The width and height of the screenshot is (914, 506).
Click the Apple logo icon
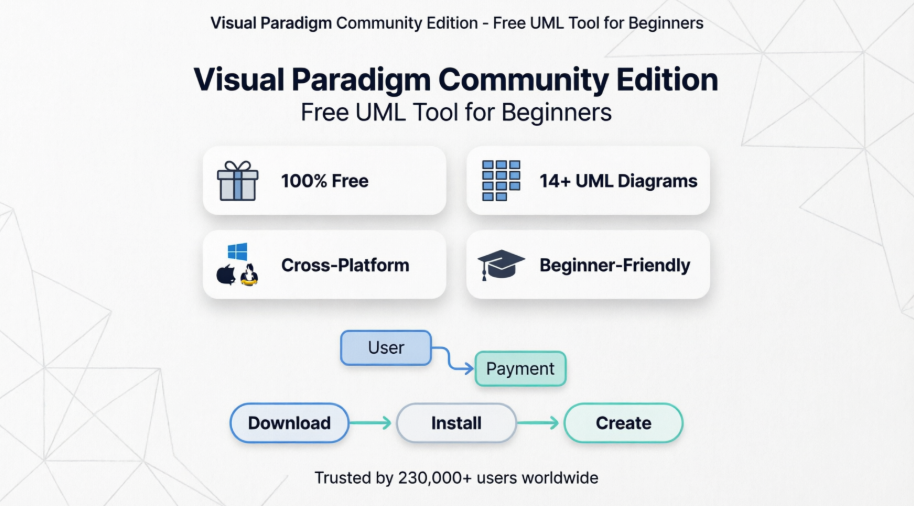click(226, 274)
